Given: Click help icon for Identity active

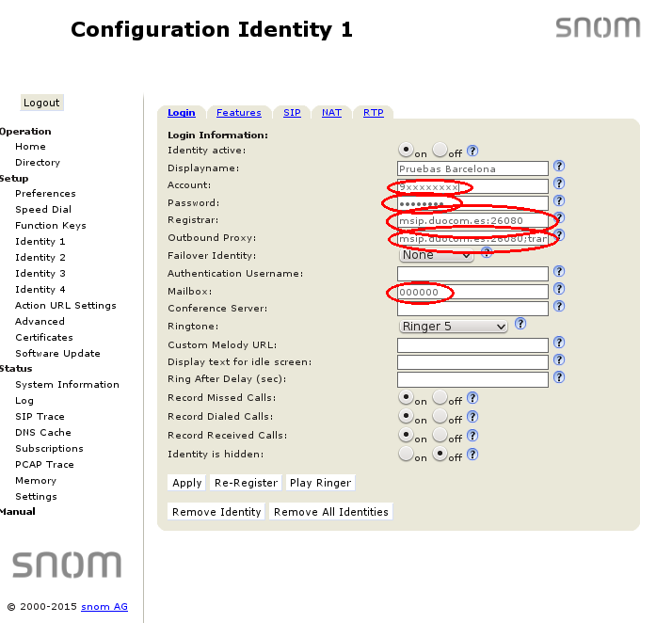Looking at the screenshot, I should [472, 151].
